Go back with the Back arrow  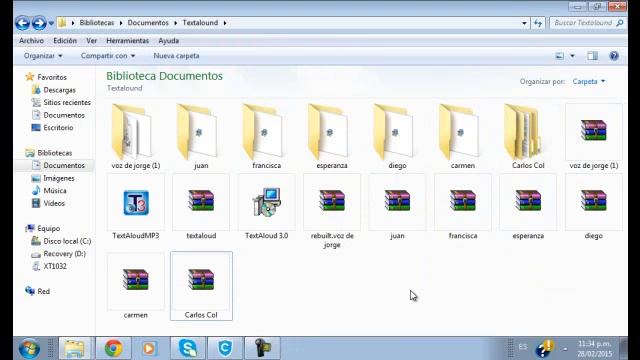click(x=22, y=23)
